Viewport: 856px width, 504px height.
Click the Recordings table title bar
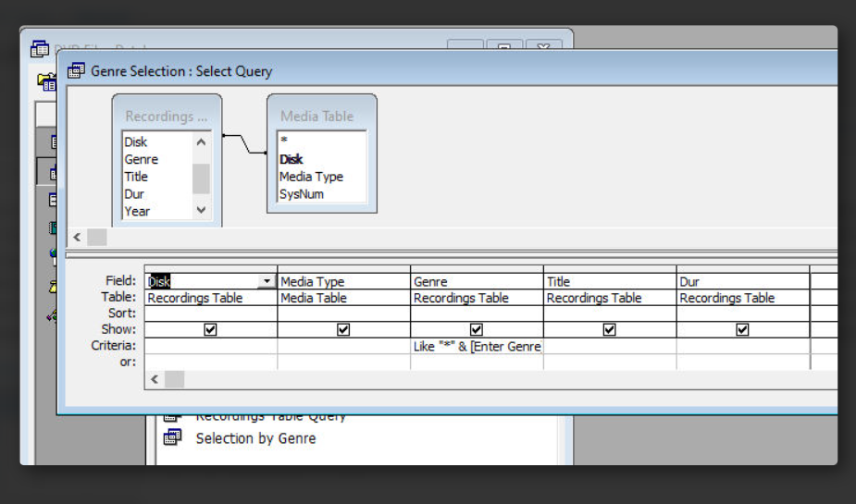point(167,117)
